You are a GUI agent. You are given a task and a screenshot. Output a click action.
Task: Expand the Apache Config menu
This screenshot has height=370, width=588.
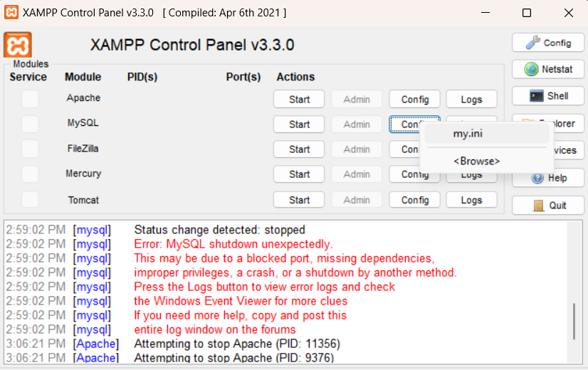tap(414, 100)
